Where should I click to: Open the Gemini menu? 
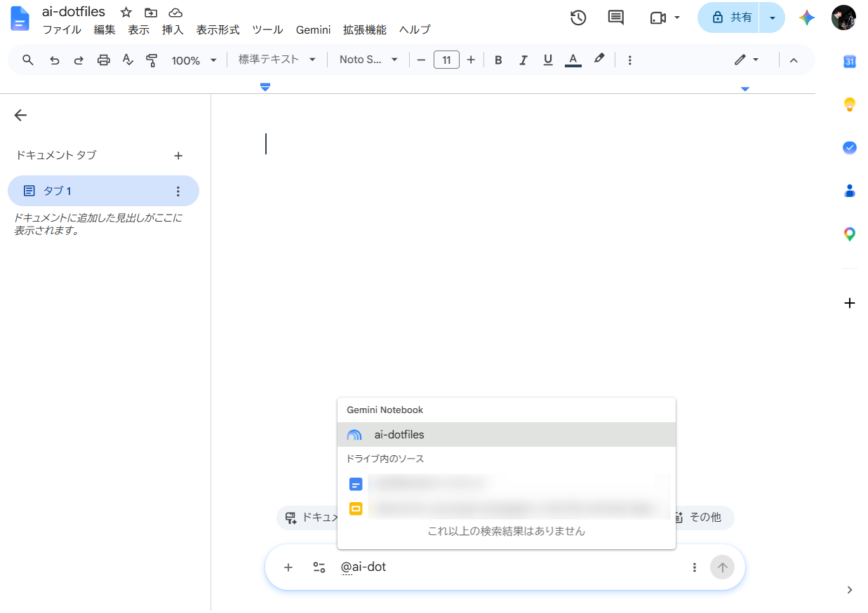[313, 30]
